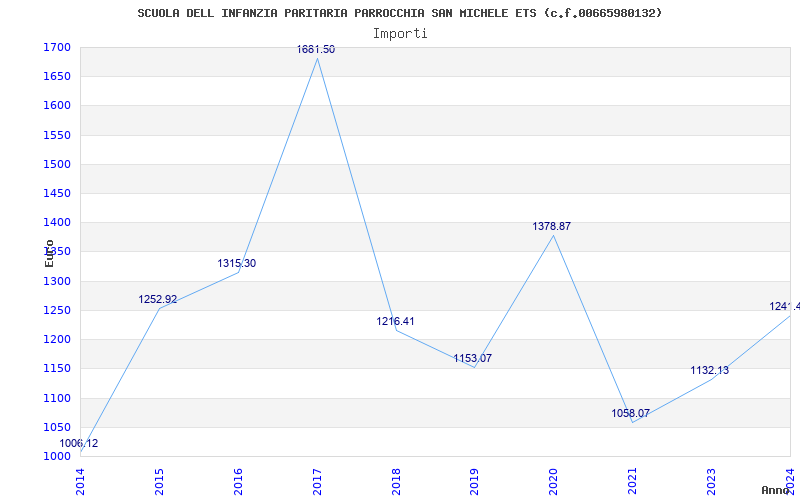Click x-axis year label 2017

(x=317, y=482)
